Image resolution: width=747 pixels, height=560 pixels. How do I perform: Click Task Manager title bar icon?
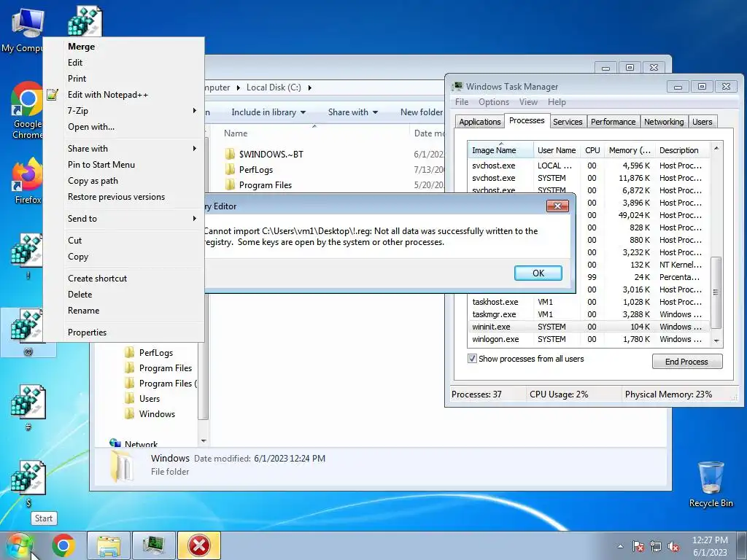point(458,86)
